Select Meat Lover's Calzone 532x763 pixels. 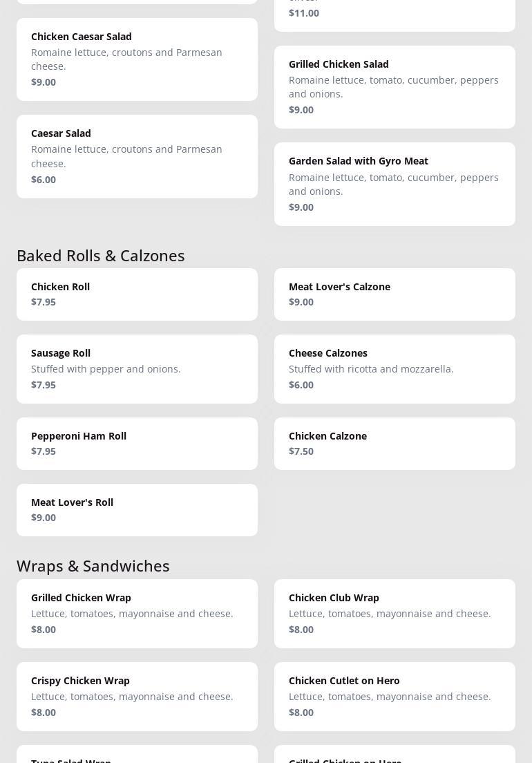[395, 294]
